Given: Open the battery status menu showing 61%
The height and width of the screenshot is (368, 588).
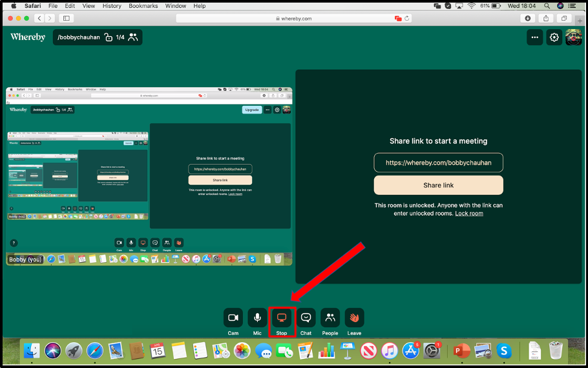Looking at the screenshot, I should (490, 6).
